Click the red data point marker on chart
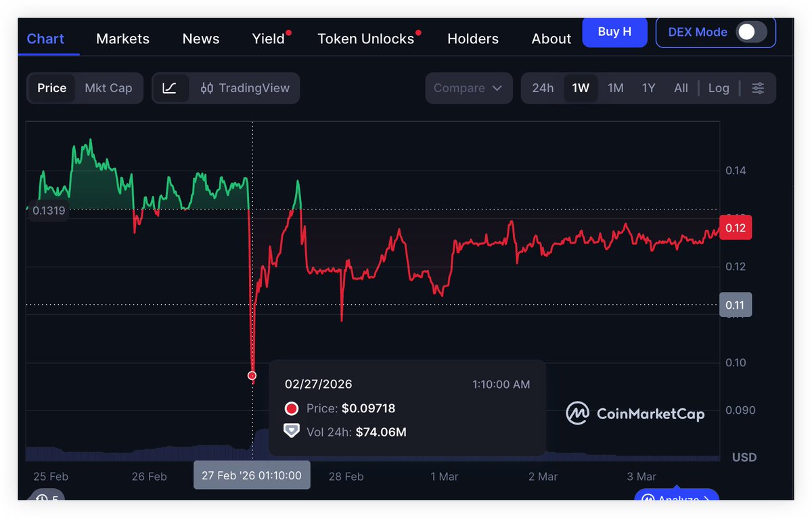 point(252,375)
